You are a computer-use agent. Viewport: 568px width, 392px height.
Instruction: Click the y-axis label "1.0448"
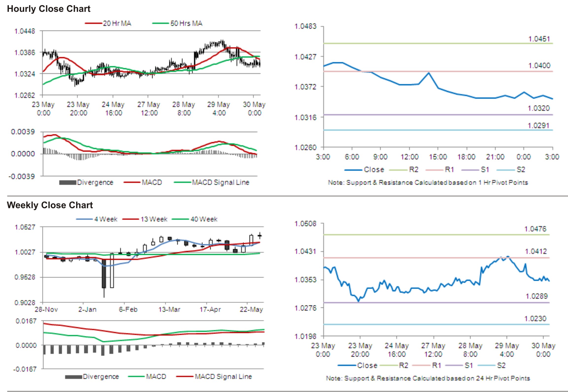pos(25,31)
